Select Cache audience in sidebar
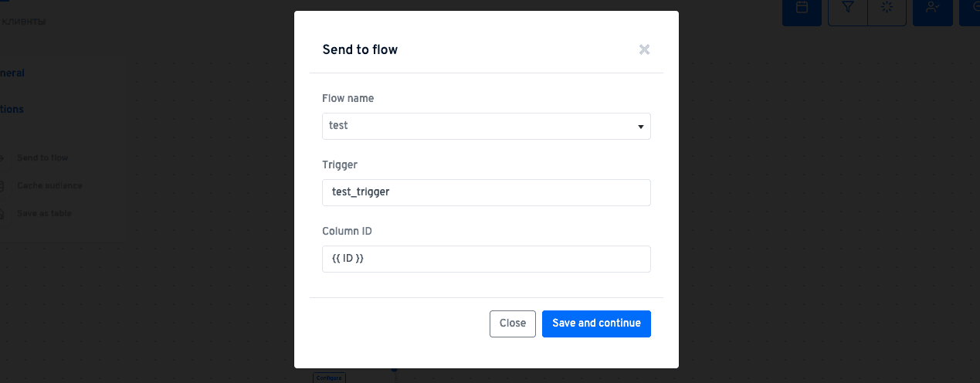 [x=49, y=185]
